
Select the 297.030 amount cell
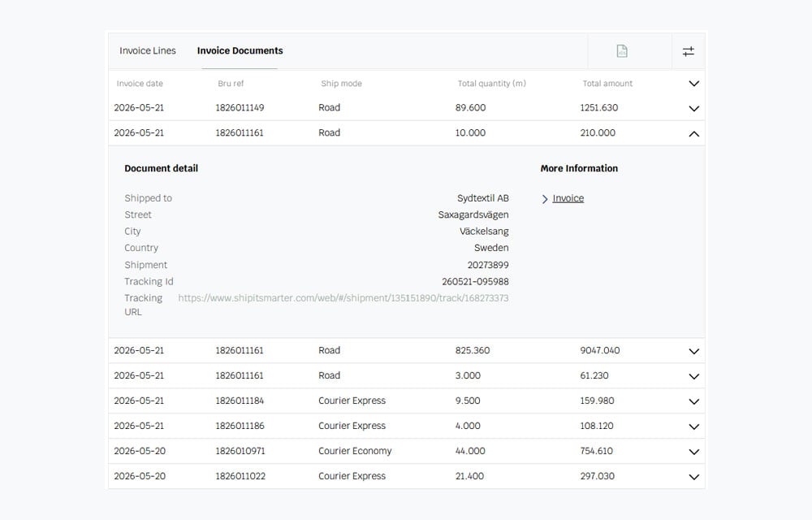coord(597,476)
